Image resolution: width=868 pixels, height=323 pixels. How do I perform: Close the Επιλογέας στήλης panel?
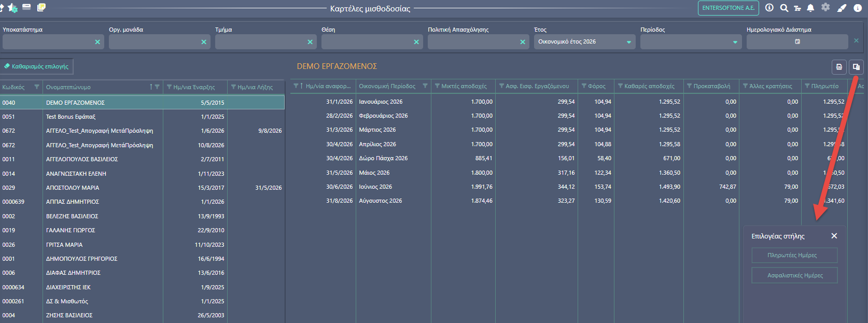click(x=834, y=236)
